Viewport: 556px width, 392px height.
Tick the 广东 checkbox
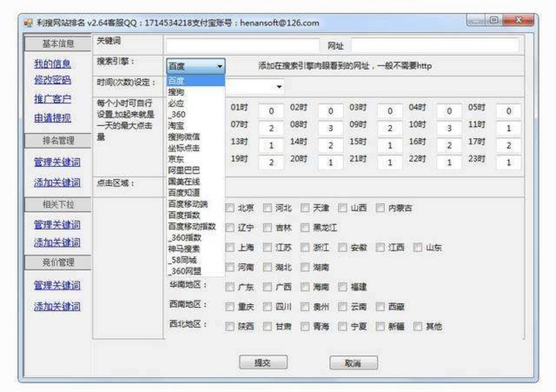pyautogui.click(x=229, y=287)
